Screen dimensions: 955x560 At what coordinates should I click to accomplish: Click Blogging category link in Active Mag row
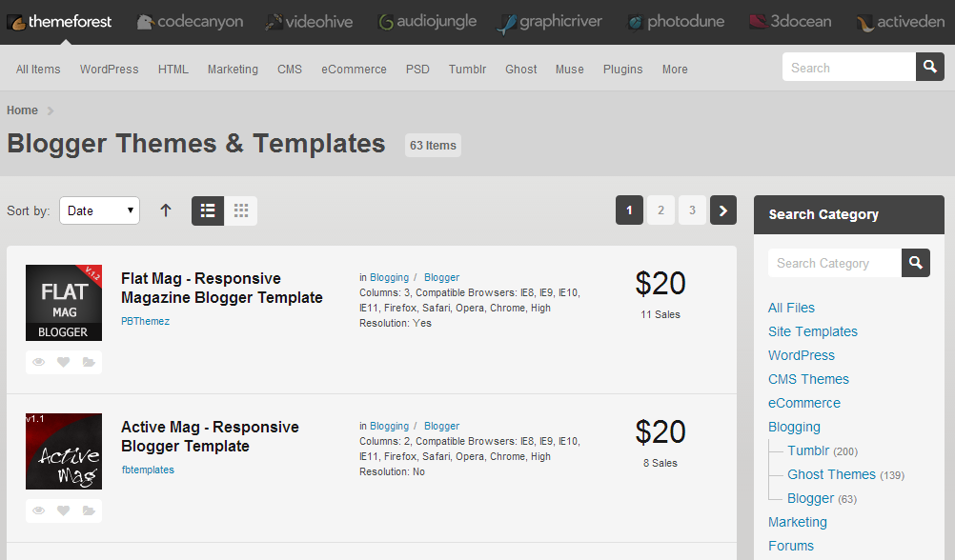point(389,426)
